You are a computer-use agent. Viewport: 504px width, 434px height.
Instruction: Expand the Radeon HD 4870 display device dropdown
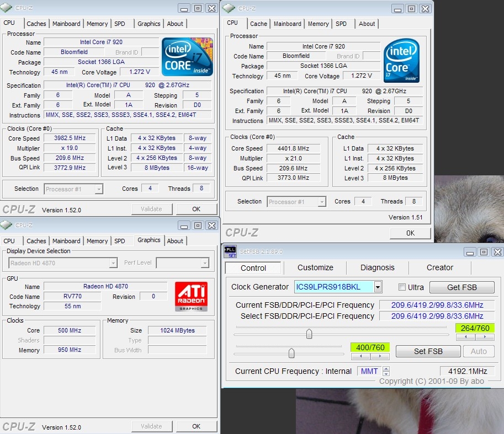[113, 263]
